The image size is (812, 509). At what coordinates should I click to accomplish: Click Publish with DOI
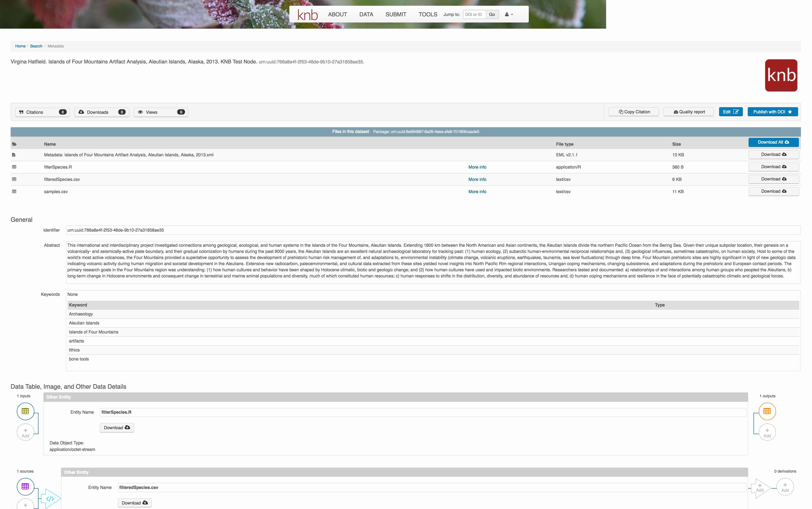point(773,112)
